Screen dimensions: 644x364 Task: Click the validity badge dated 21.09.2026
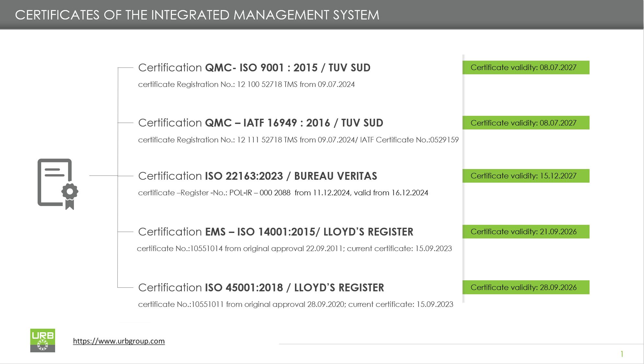[526, 232]
